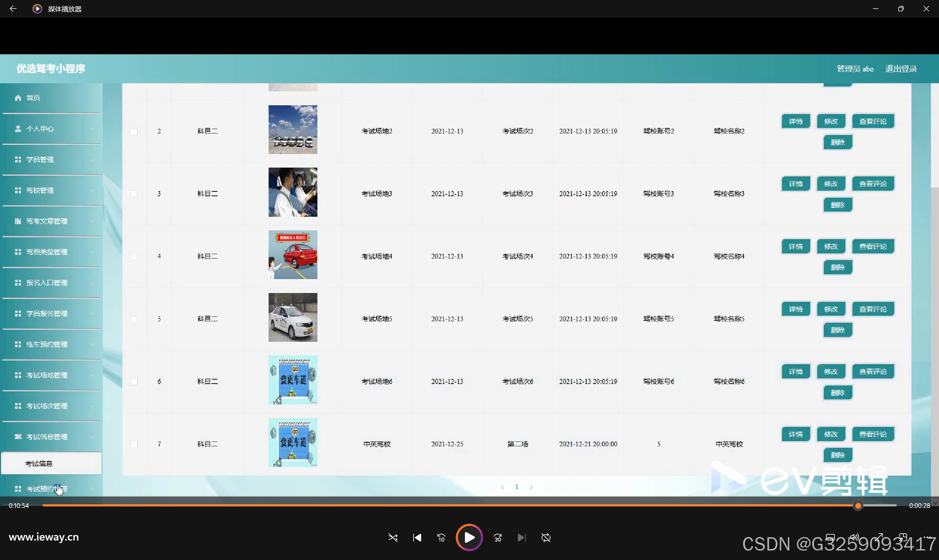
Task: Go to the previous page of results
Action: point(503,487)
